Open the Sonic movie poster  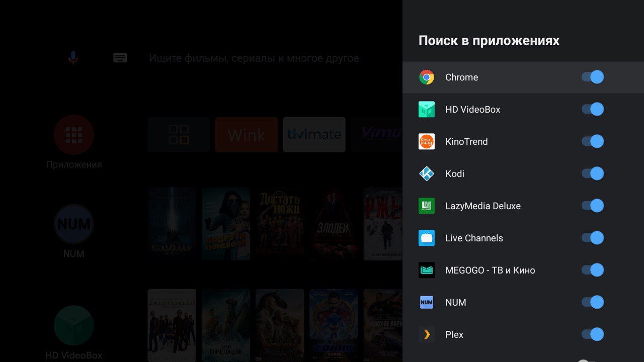[x=334, y=325]
